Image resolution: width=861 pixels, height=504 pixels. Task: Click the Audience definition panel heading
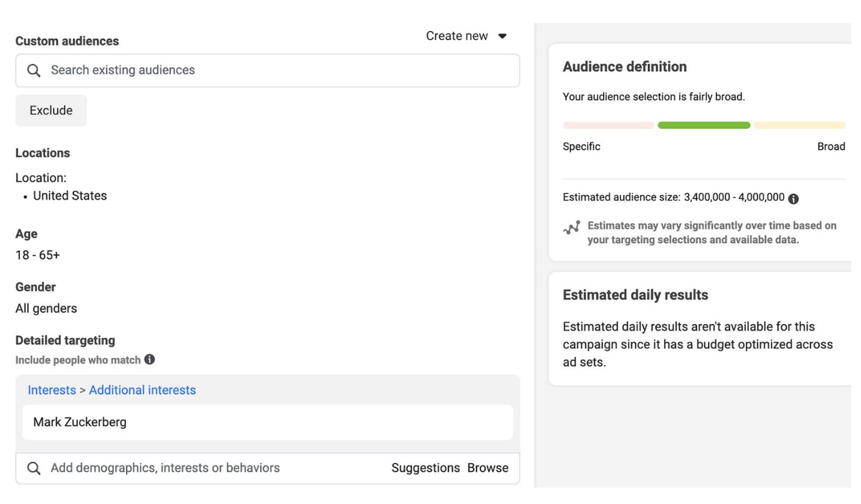(625, 67)
